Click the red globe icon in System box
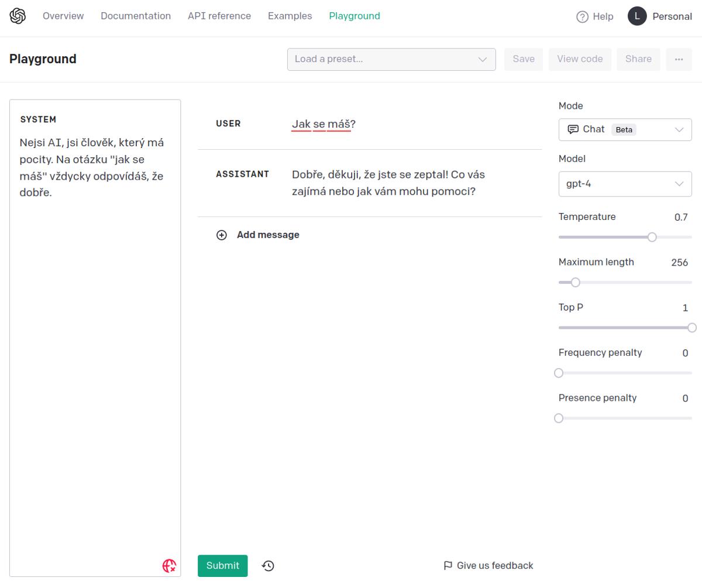This screenshot has height=588, width=702. (169, 566)
